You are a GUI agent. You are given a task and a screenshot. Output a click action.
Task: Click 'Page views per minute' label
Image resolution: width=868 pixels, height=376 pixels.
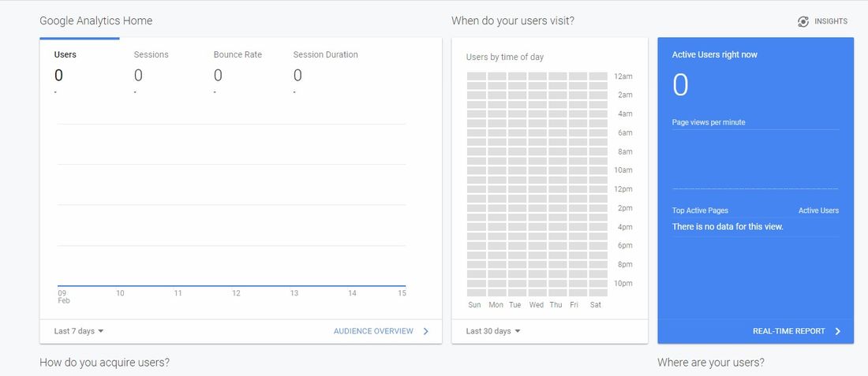click(709, 122)
